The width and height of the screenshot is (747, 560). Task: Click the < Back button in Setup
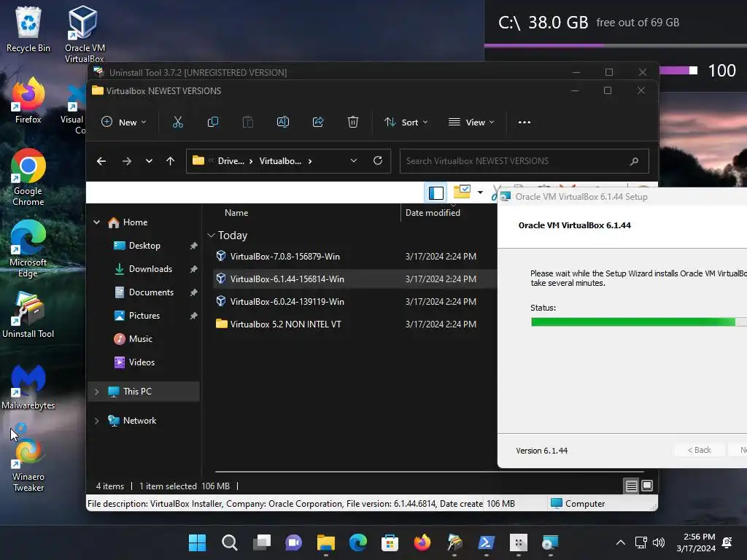[x=699, y=450]
